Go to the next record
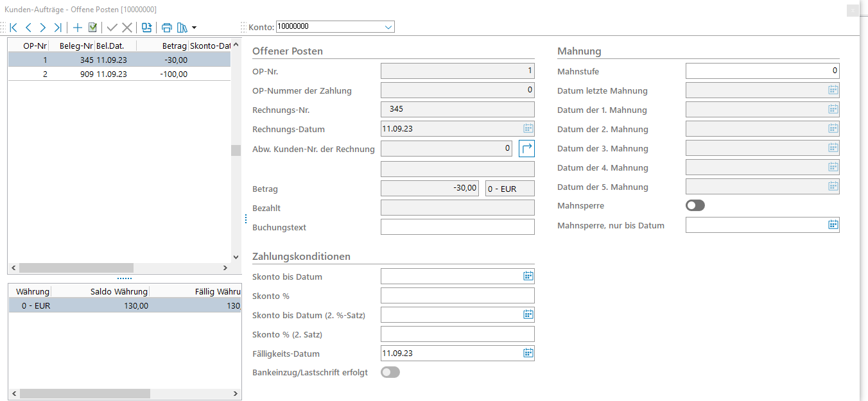This screenshot has height=401, width=868. click(x=43, y=28)
